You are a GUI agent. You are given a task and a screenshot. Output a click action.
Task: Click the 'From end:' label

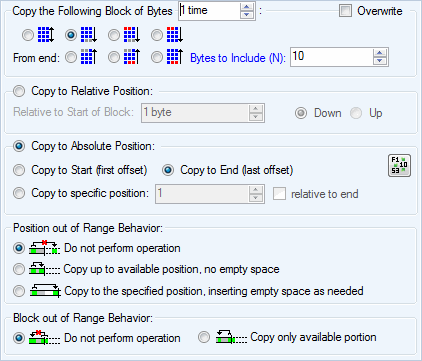[x=36, y=58]
